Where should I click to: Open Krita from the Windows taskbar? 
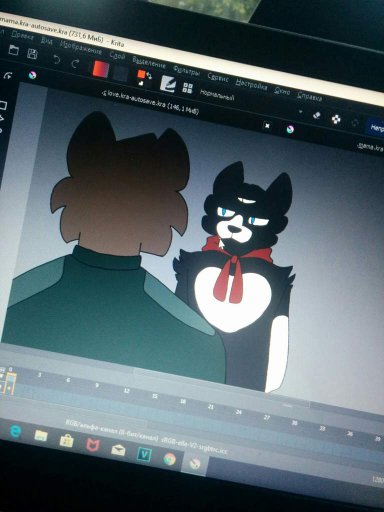tap(195, 463)
